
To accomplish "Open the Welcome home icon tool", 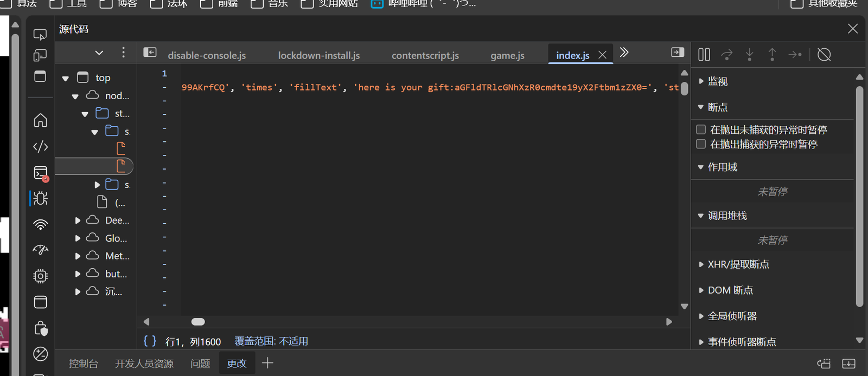I will 40,120.
